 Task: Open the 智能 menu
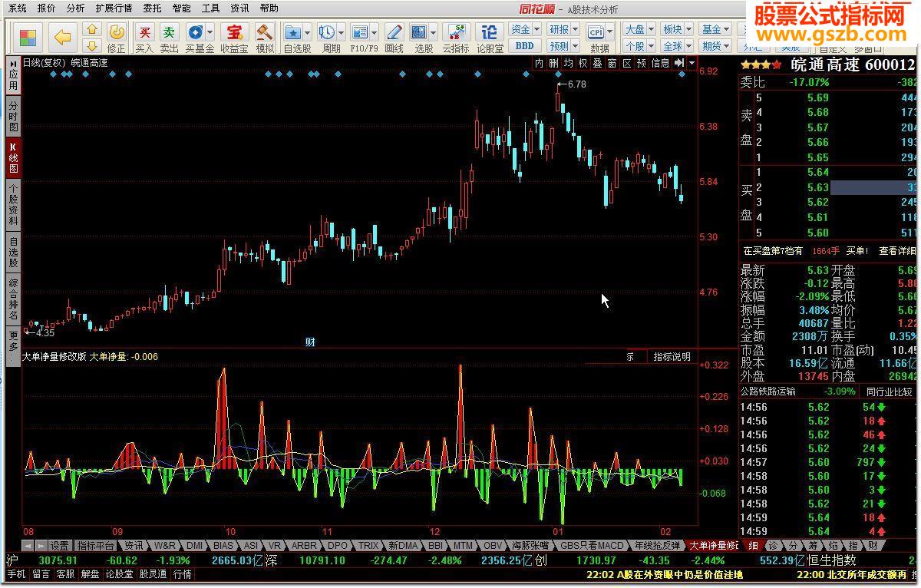181,8
